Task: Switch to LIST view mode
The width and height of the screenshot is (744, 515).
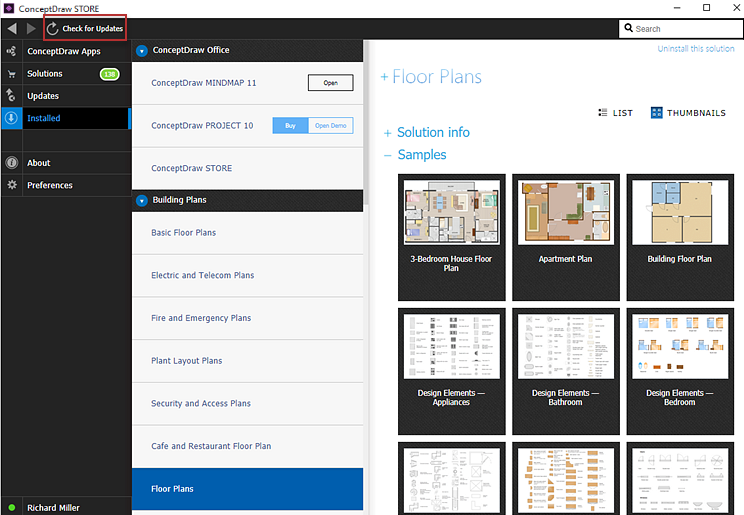Action: [615, 113]
